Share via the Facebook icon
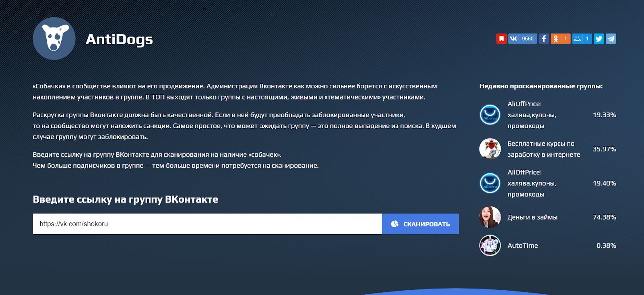Viewport: 644px width, 295px height. coord(543,39)
